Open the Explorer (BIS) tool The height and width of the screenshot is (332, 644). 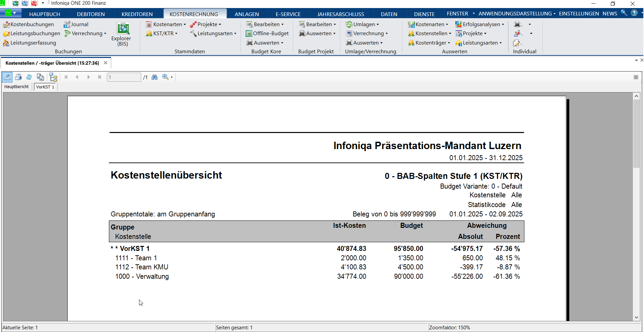pyautogui.click(x=122, y=34)
